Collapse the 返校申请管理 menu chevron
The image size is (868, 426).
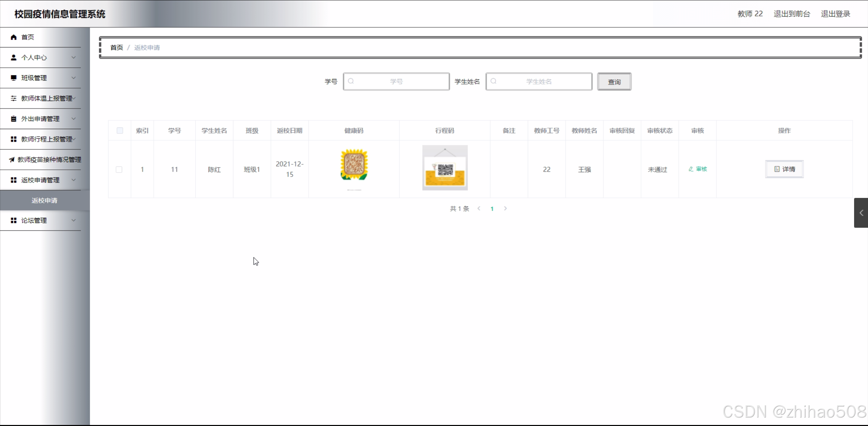click(x=74, y=180)
